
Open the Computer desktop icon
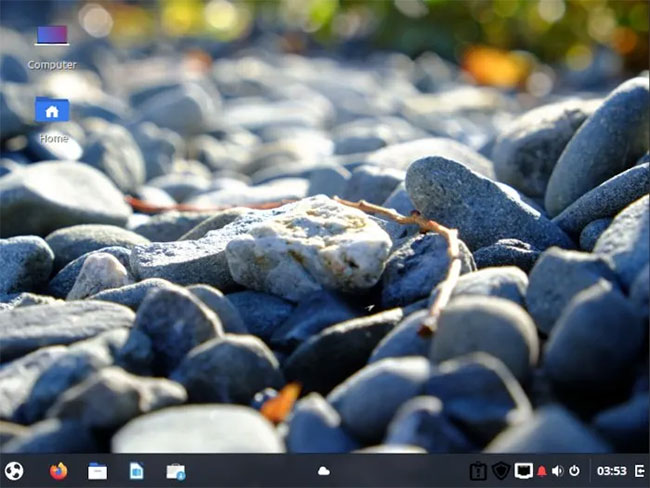click(52, 36)
